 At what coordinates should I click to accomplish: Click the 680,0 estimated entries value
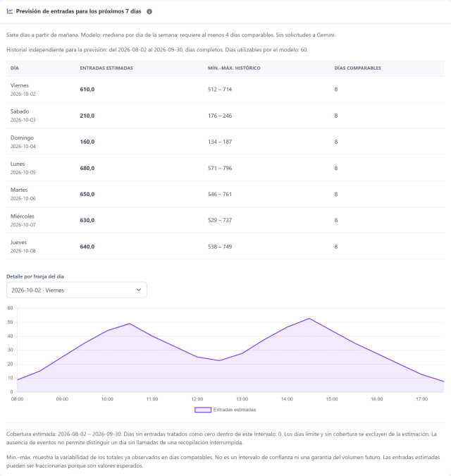coord(87,168)
